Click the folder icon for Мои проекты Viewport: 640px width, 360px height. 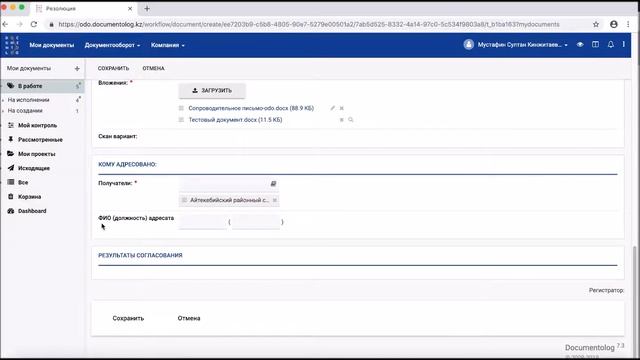11,154
